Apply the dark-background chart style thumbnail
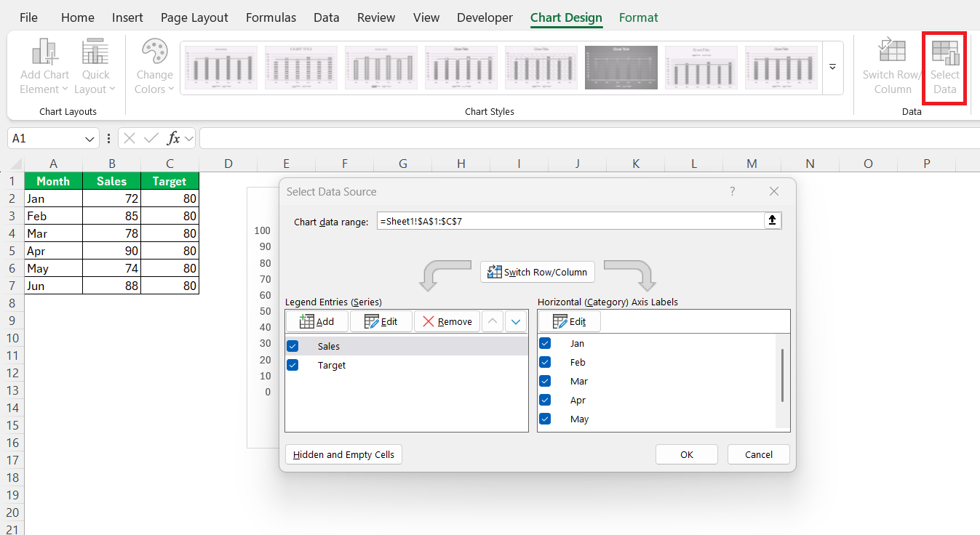 [x=621, y=68]
